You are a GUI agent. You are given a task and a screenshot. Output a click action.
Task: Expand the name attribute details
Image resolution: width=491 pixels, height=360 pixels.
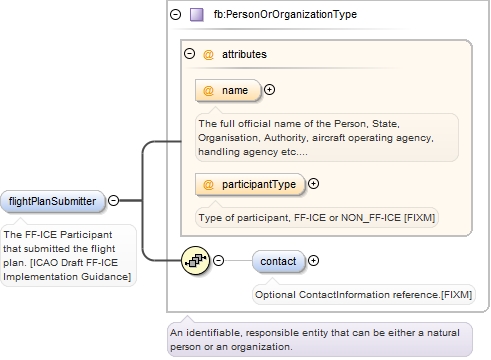tap(269, 90)
